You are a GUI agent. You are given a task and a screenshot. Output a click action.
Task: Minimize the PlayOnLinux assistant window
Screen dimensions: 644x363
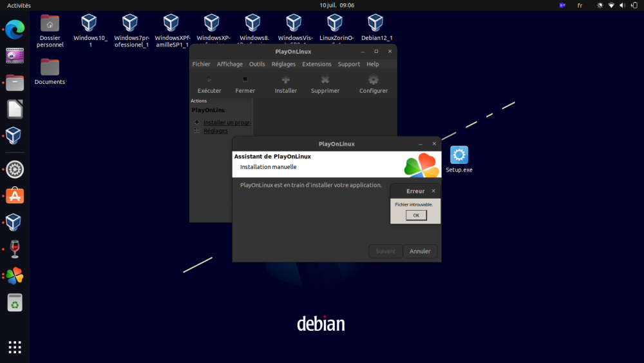coord(420,144)
